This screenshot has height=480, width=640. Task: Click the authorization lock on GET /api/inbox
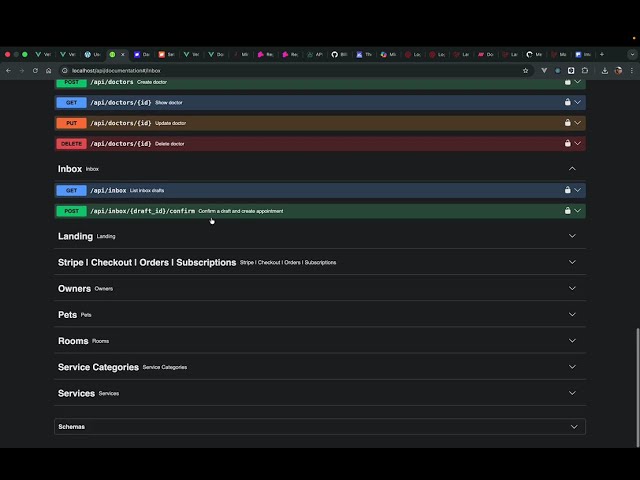pyautogui.click(x=567, y=190)
